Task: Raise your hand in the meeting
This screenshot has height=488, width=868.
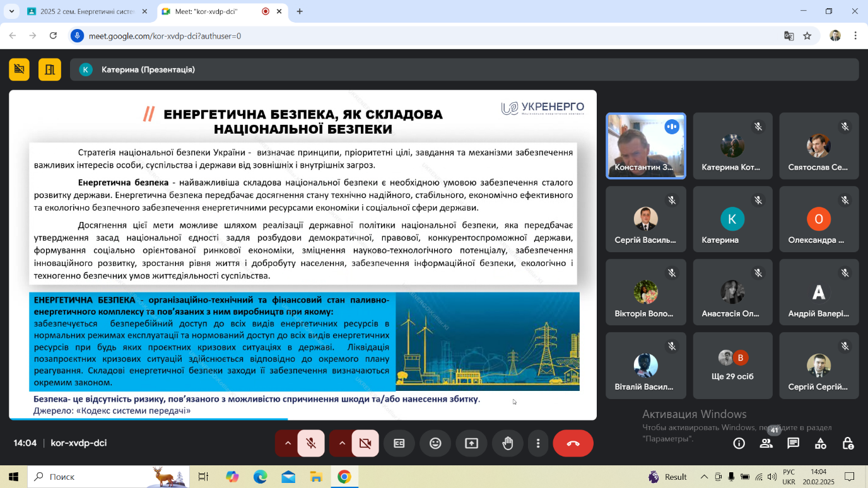Action: 508,443
